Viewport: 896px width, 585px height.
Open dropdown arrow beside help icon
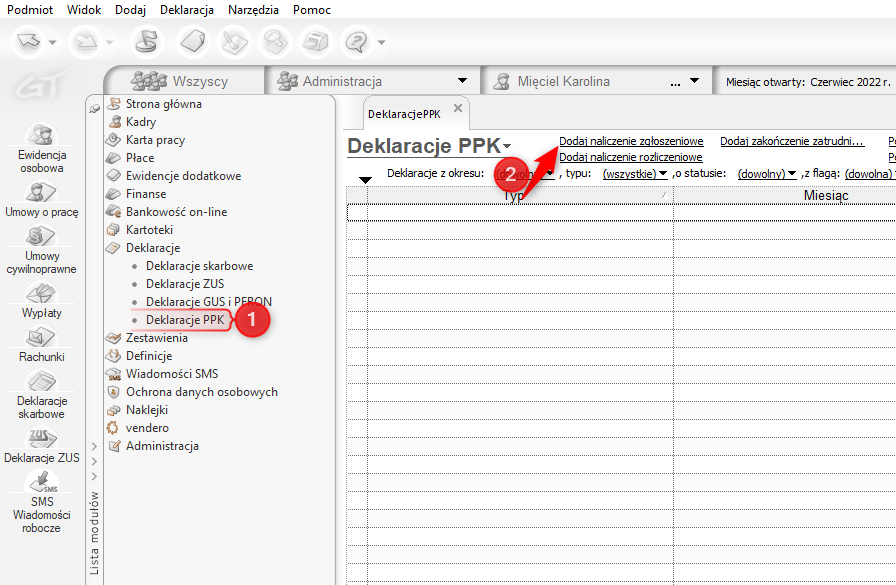[x=382, y=42]
